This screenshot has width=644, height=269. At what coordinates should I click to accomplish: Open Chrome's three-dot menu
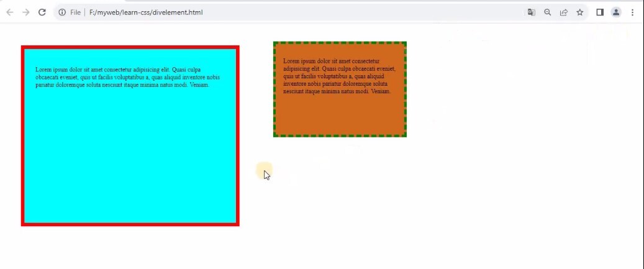[x=632, y=12]
